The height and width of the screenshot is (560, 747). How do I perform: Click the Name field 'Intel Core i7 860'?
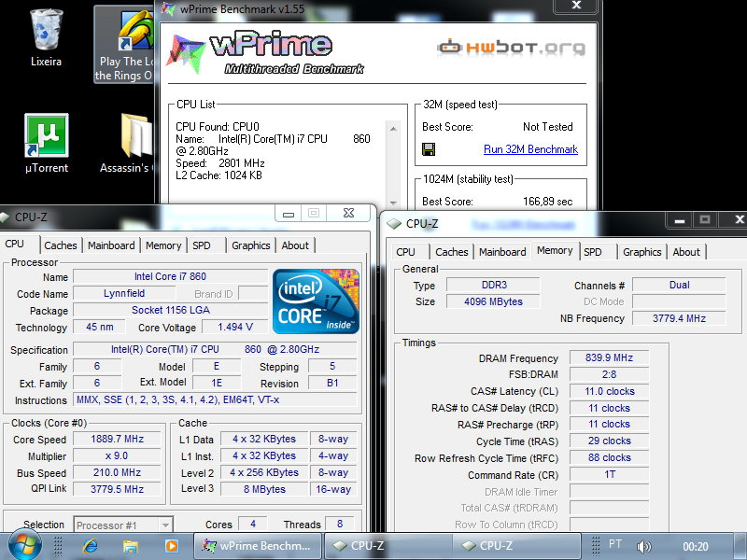pos(171,276)
